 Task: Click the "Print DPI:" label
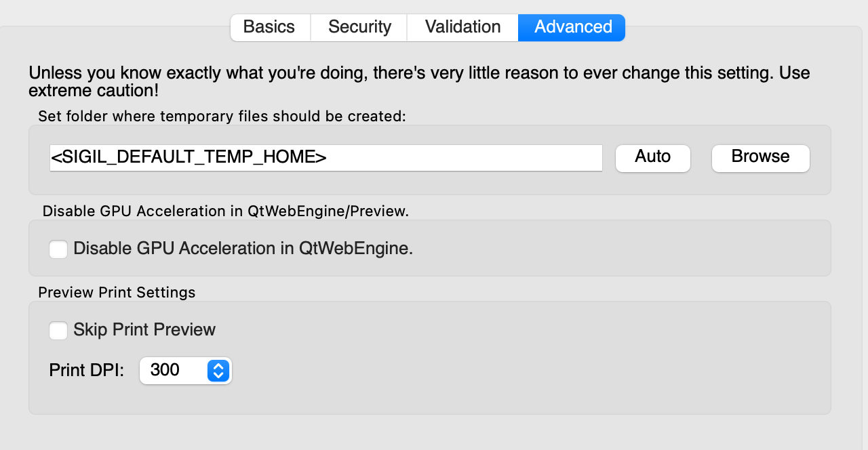click(x=87, y=371)
